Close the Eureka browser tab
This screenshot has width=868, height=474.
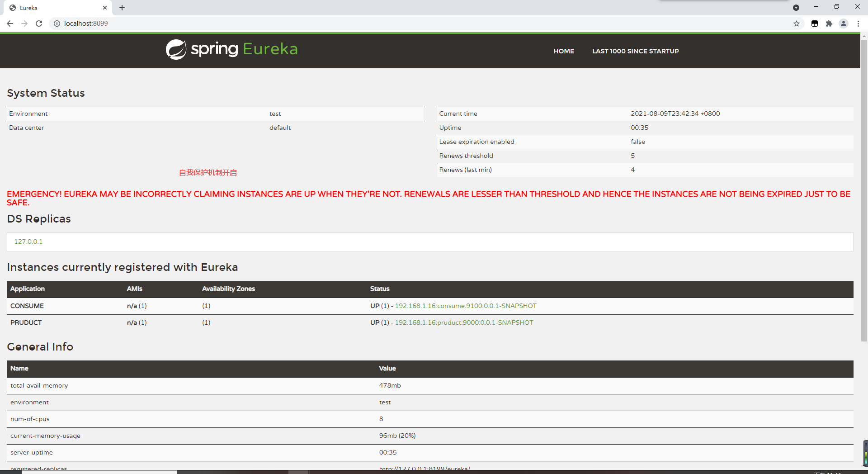coord(105,8)
